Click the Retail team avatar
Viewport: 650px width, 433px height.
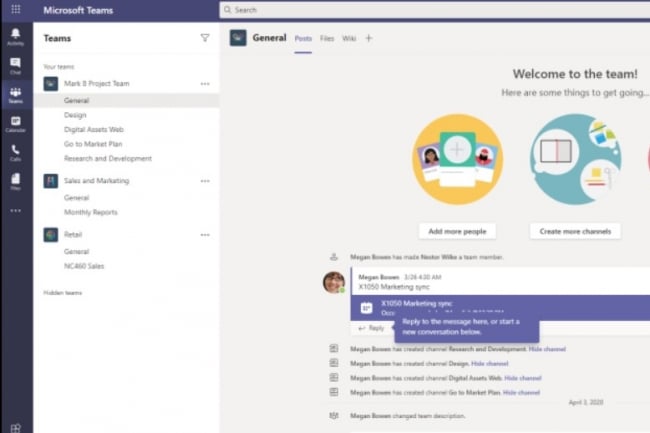click(51, 235)
